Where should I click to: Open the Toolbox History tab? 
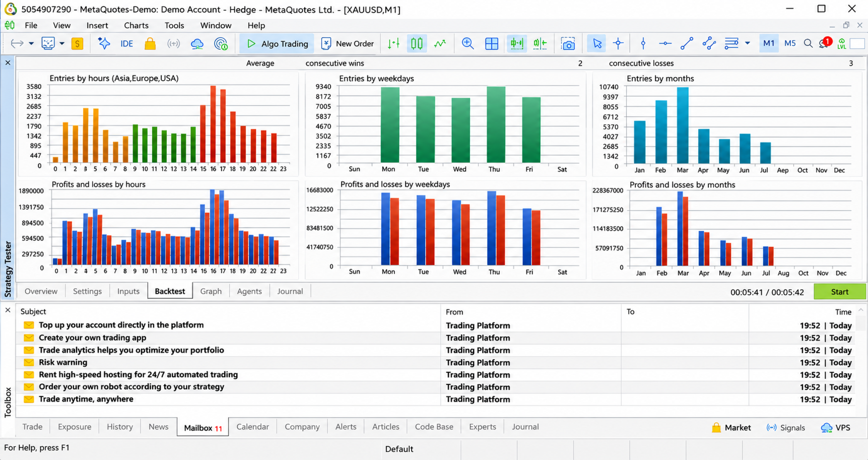(119, 427)
